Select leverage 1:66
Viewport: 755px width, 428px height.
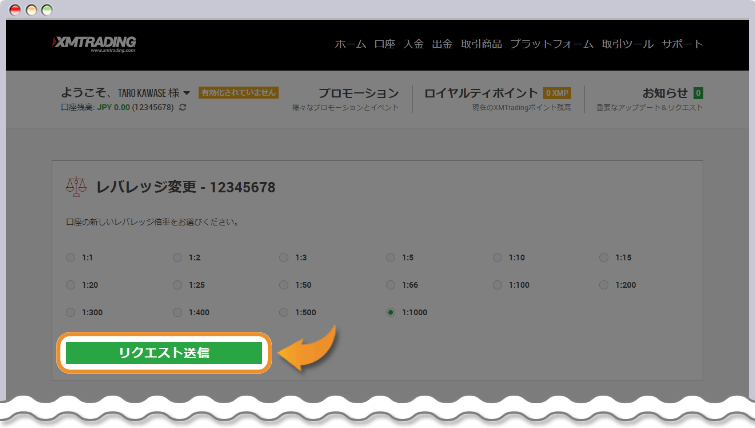(391, 285)
